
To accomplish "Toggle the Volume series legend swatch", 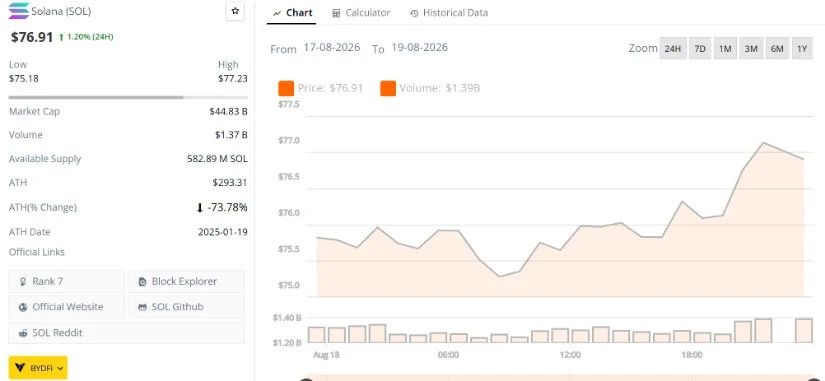I will pyautogui.click(x=388, y=88).
